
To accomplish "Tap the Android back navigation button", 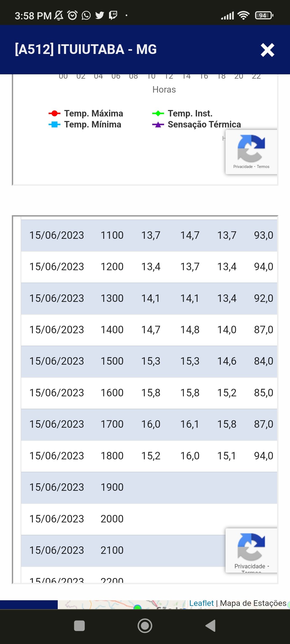I will click(211, 626).
